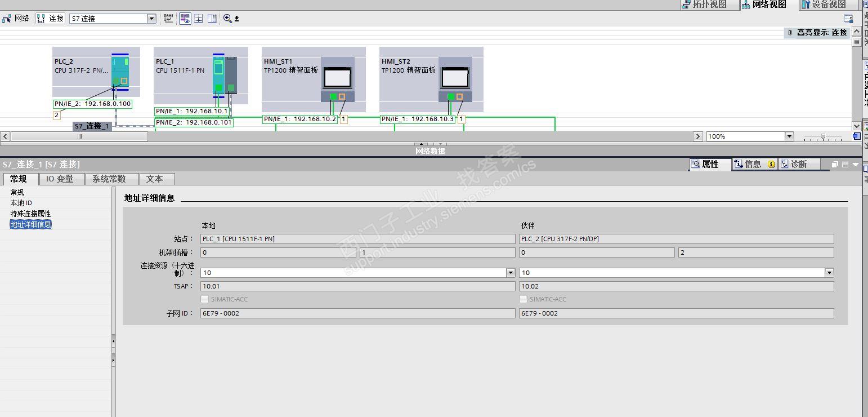Click the partner 站点 field PLC_2

tap(676, 239)
